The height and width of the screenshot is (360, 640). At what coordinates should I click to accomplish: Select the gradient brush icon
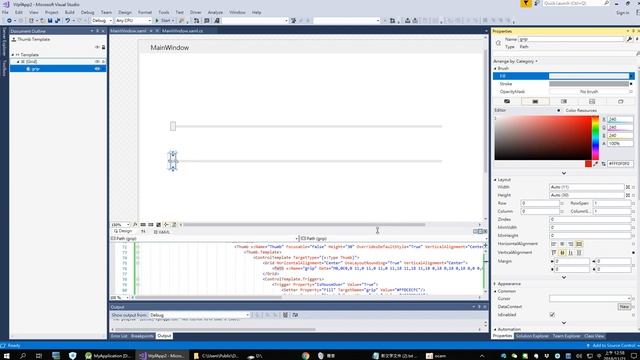pyautogui.click(x=564, y=101)
